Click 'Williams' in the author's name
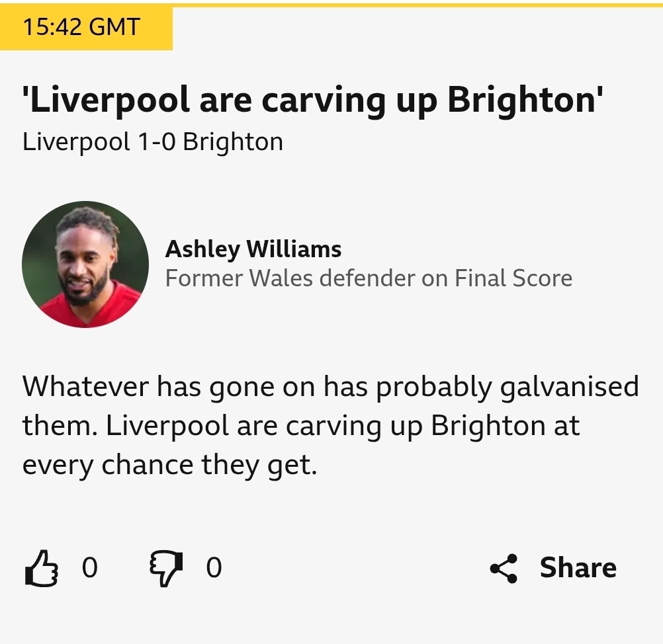This screenshot has height=644, width=663. [294, 249]
